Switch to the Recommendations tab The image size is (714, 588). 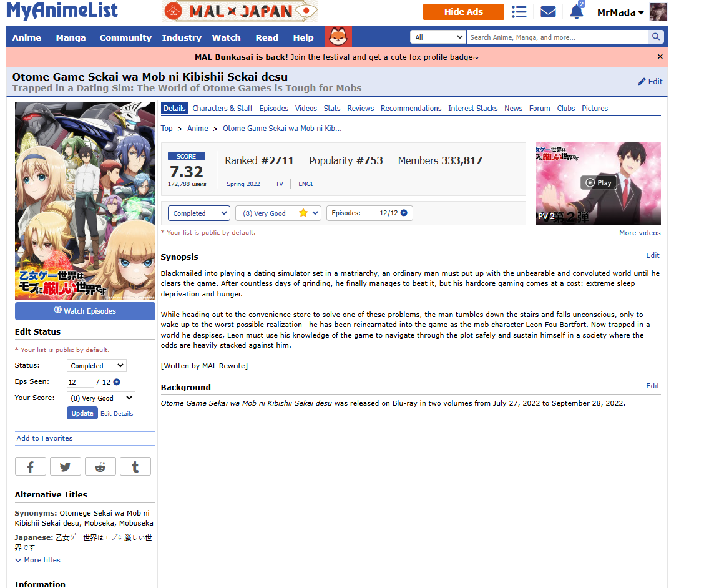(411, 109)
